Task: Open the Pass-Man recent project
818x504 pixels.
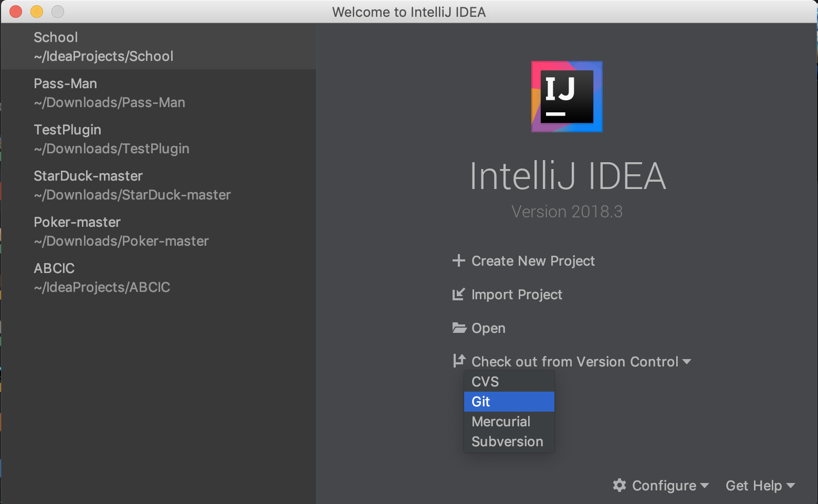Action: click(159, 92)
